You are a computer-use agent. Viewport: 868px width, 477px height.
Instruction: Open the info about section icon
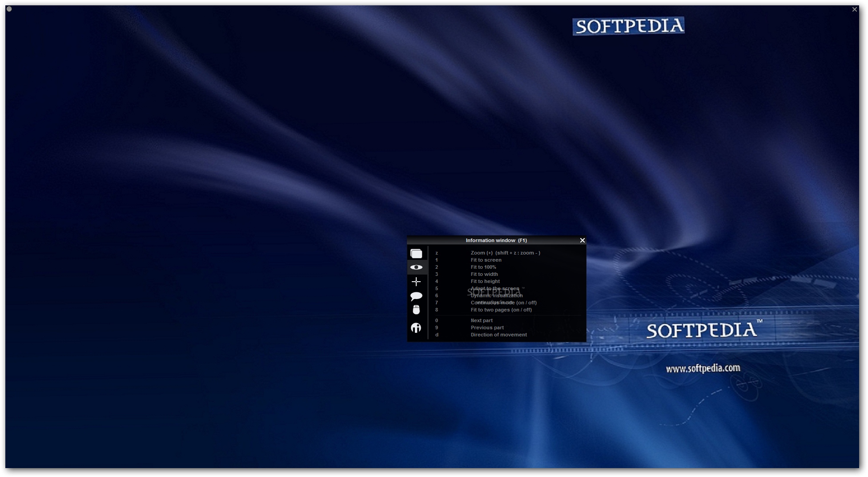(416, 328)
